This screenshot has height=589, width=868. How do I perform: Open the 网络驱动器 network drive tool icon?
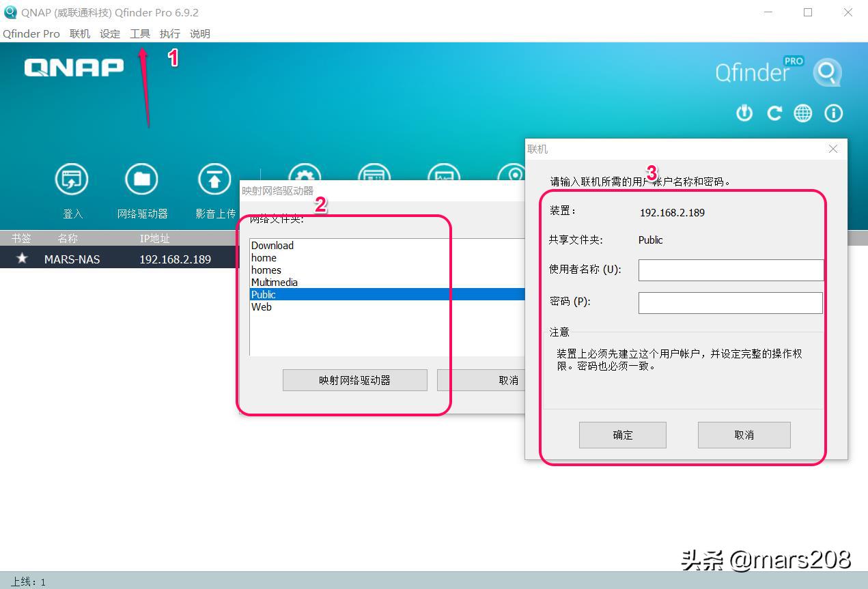click(142, 179)
